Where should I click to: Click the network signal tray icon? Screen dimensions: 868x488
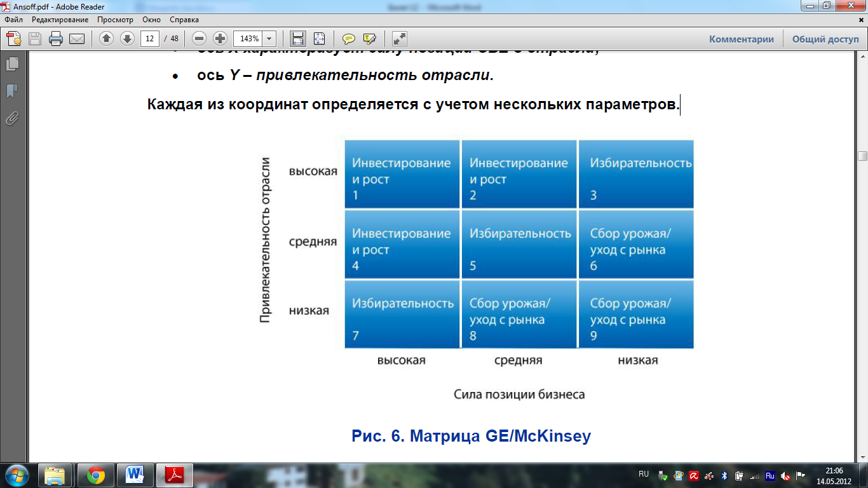pyautogui.click(x=755, y=475)
